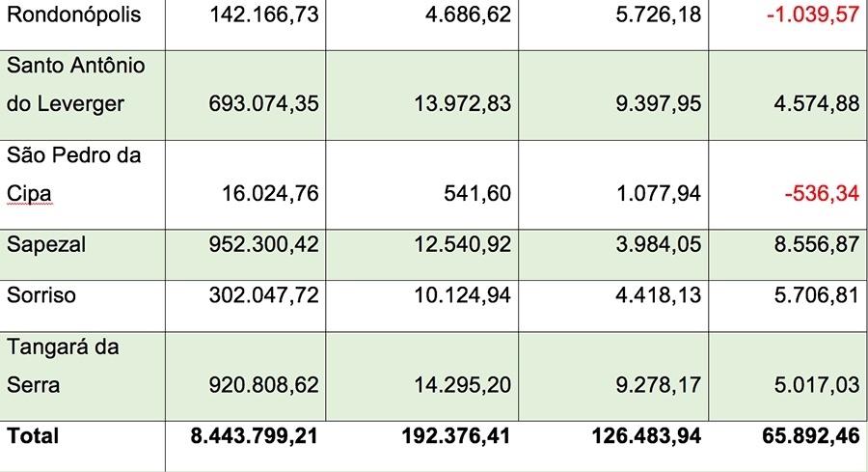Click the value 693.074,35
Viewport: 868px width, 472px height.
[x=263, y=104]
